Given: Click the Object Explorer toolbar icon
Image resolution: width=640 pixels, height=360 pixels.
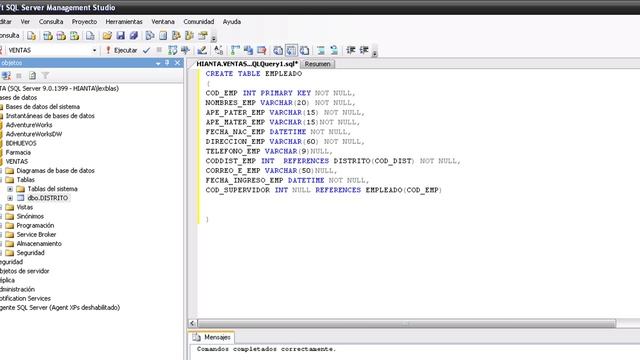Looking at the screenshot, I should click(x=176, y=36).
